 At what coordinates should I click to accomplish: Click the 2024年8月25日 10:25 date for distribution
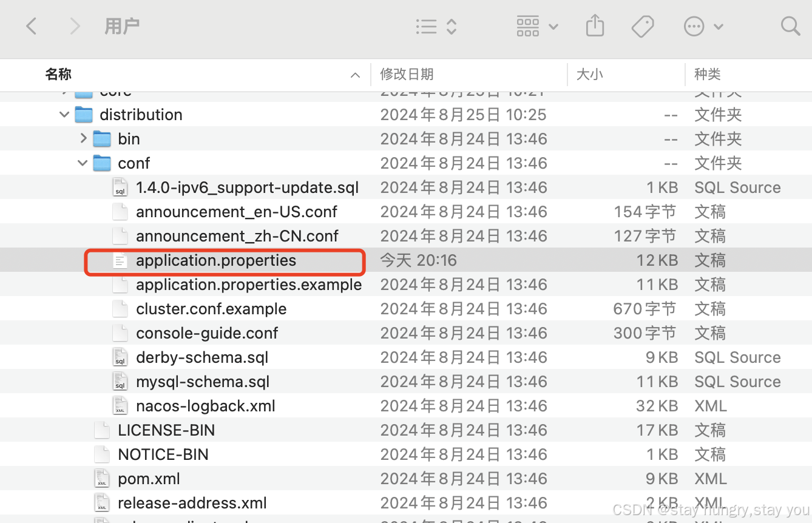click(463, 115)
